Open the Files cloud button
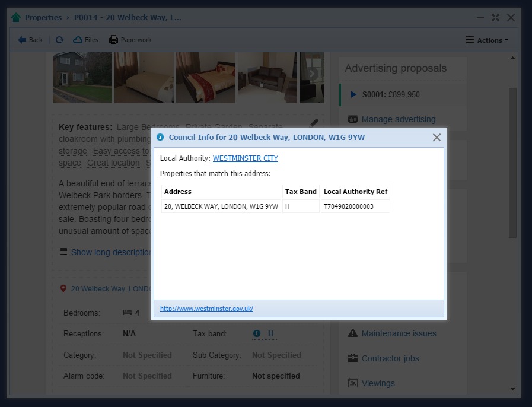This screenshot has width=532, height=407. click(x=85, y=40)
